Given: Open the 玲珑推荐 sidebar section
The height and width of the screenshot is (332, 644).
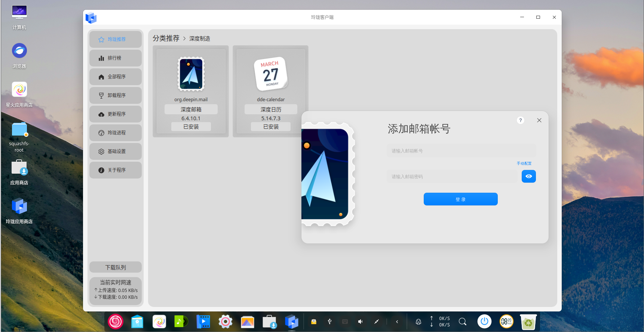Looking at the screenshot, I should pyautogui.click(x=116, y=39).
